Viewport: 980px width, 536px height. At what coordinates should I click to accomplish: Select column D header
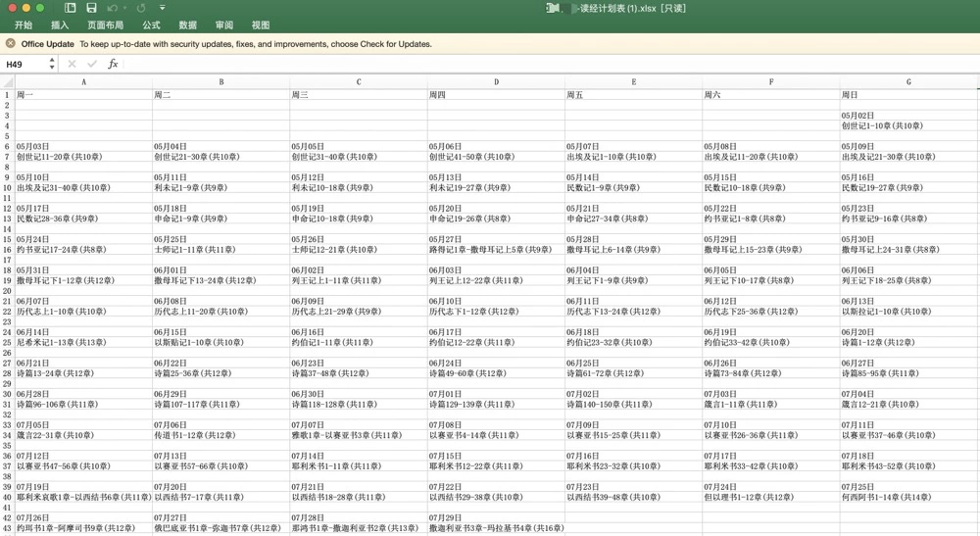pos(496,82)
